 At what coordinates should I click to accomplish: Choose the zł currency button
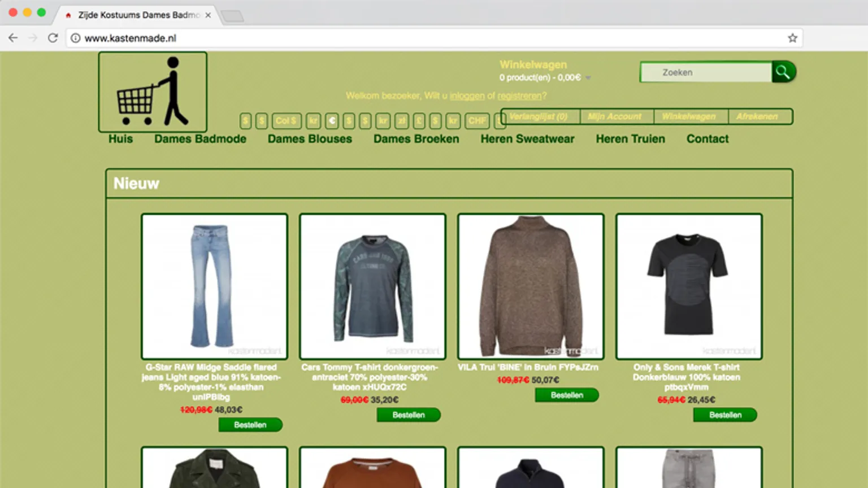click(x=402, y=121)
